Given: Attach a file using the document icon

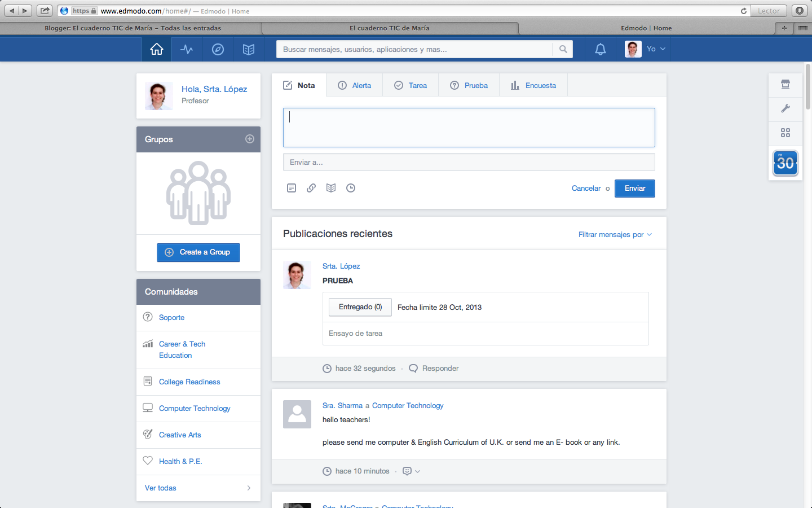Looking at the screenshot, I should click(292, 188).
